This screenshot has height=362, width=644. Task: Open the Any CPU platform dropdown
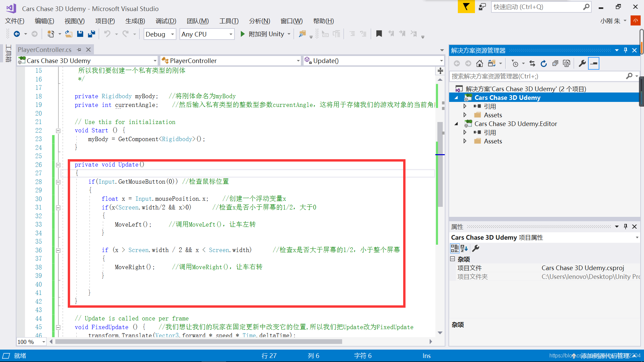point(207,34)
